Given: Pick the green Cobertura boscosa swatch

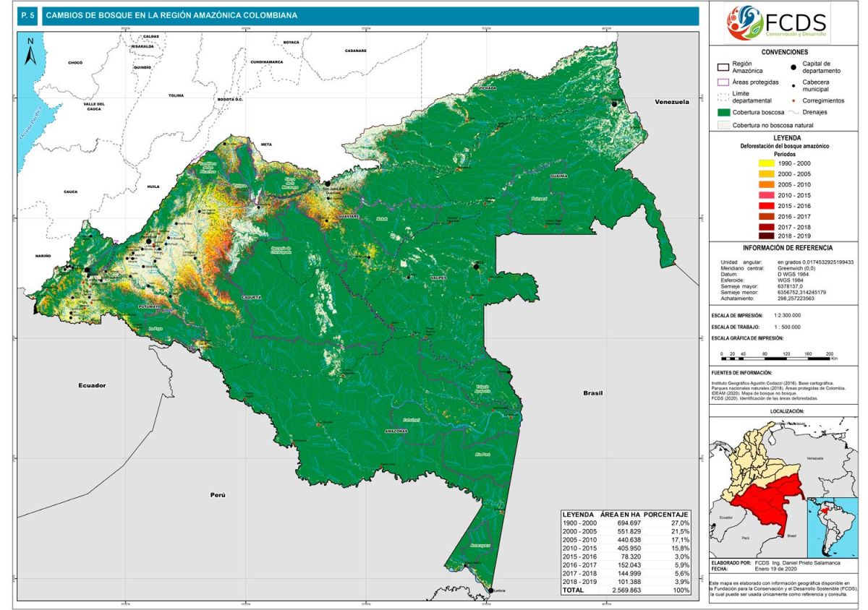Looking at the screenshot, I should (x=723, y=113).
